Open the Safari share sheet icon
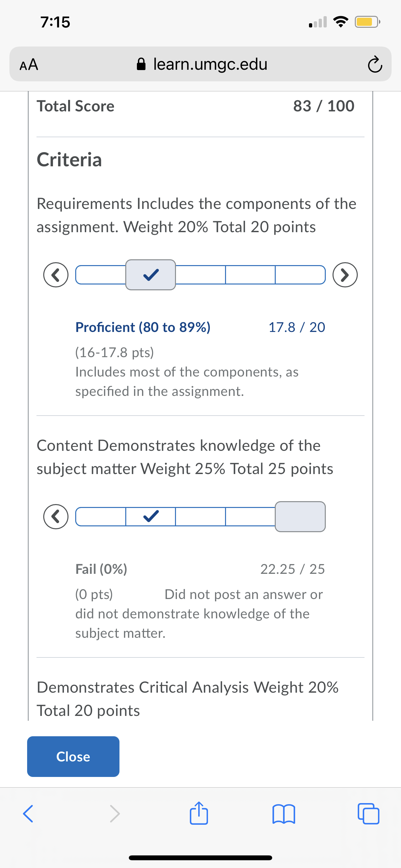The image size is (401, 868). (x=199, y=813)
